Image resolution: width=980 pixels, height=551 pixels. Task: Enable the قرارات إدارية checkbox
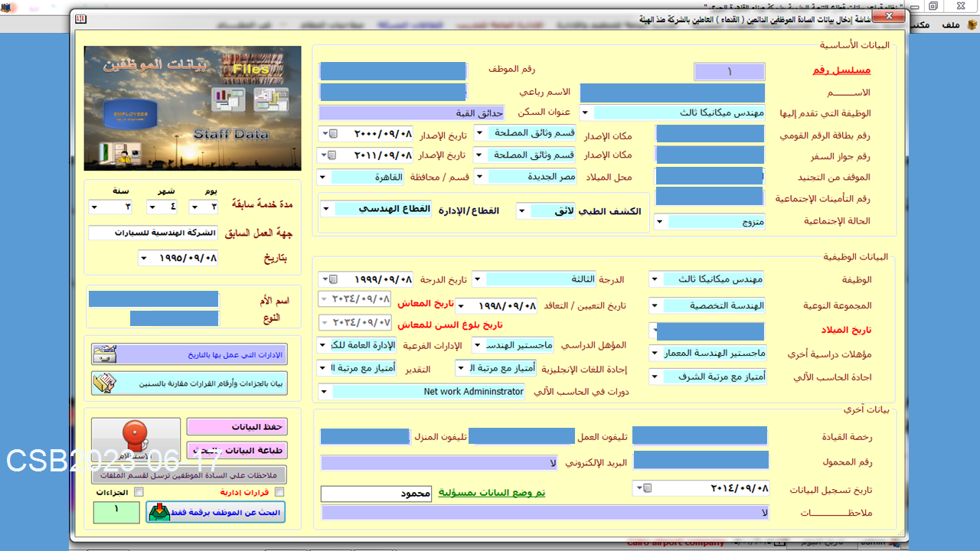pyautogui.click(x=279, y=492)
